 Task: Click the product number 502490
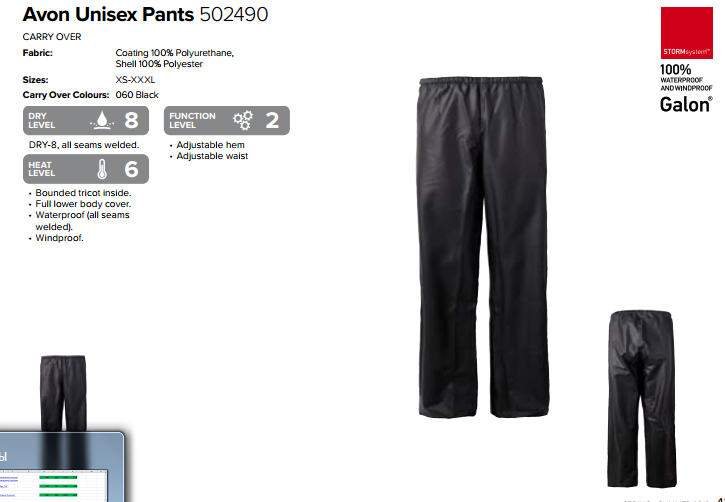(233, 14)
